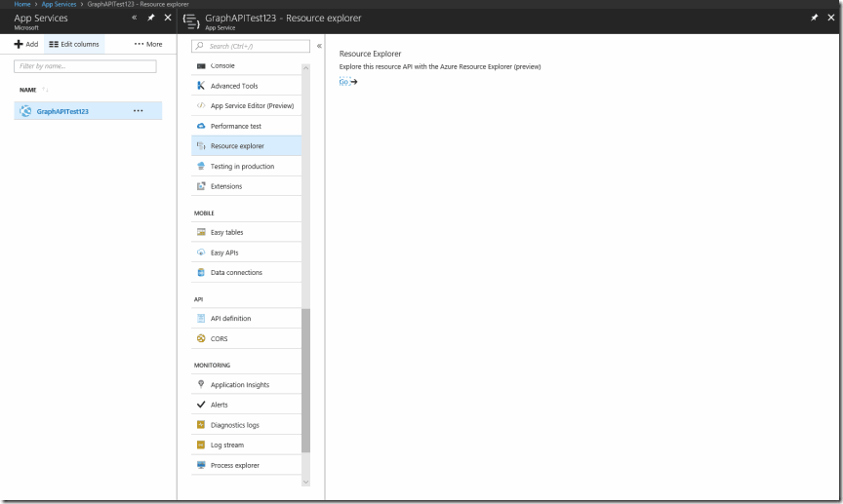
Task: Collapse the resource menu with double chevron
Action: pyautogui.click(x=319, y=46)
